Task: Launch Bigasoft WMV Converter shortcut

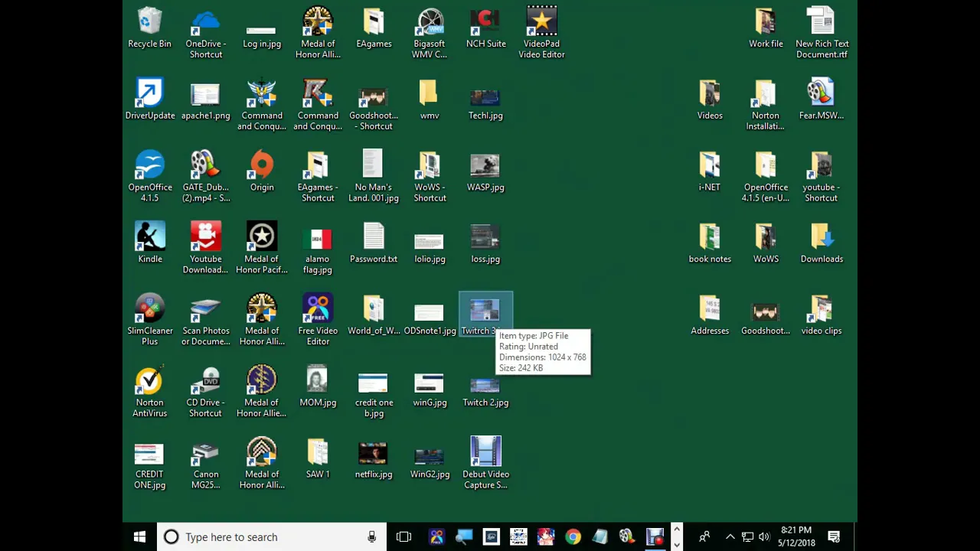Action: 430,34
